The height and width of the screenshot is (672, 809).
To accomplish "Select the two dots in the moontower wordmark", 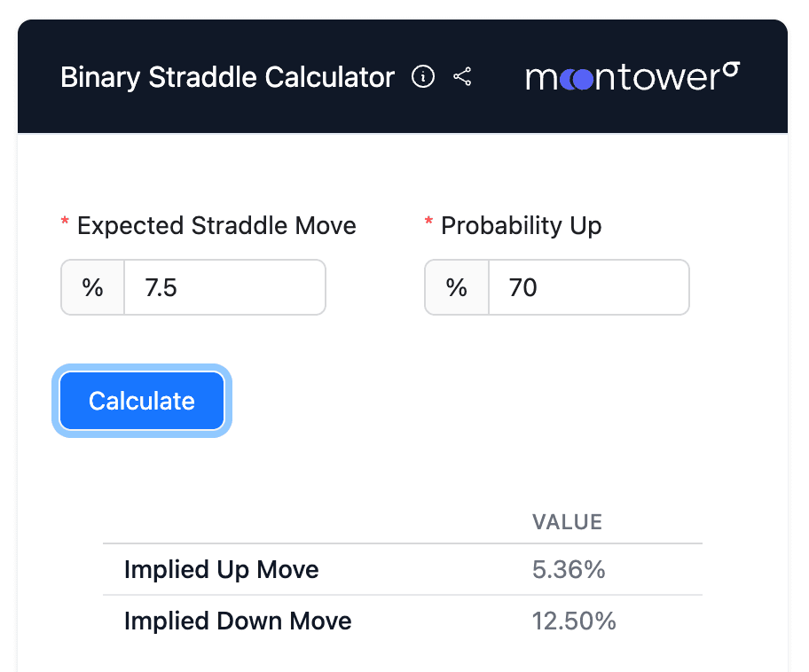I will (578, 78).
